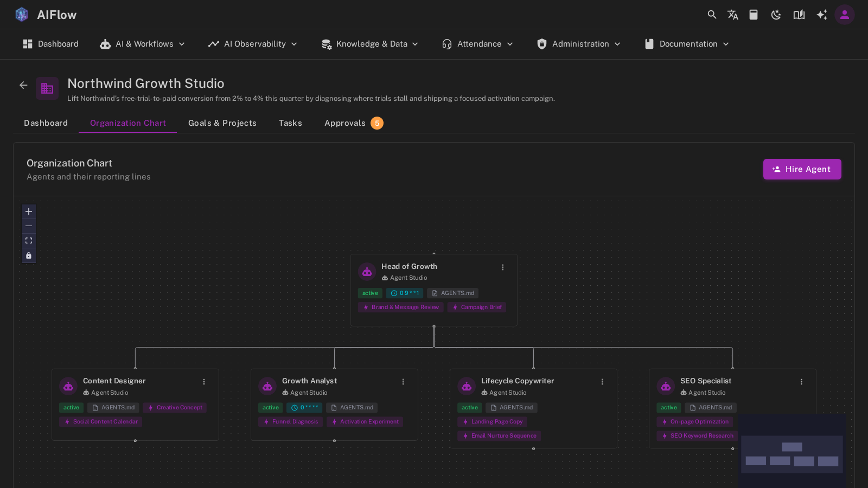Click the SEO Specialist robot avatar
Image resolution: width=868 pixels, height=488 pixels.
coord(666,387)
